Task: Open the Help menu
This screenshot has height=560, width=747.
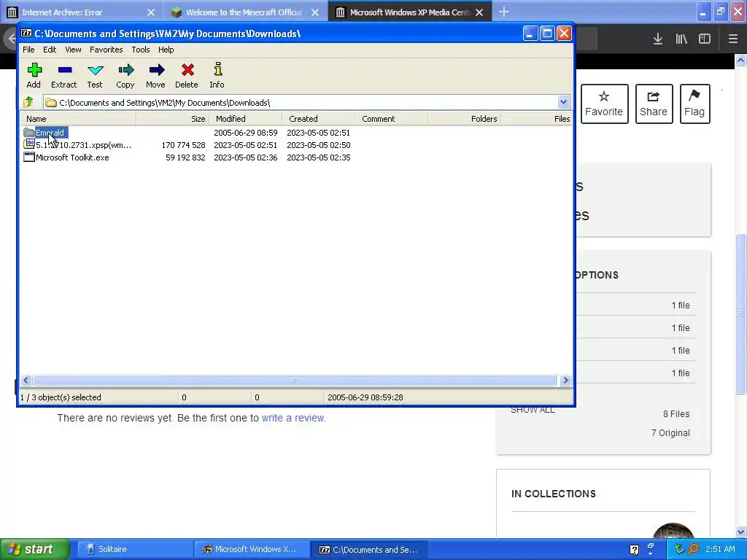Action: tap(166, 50)
